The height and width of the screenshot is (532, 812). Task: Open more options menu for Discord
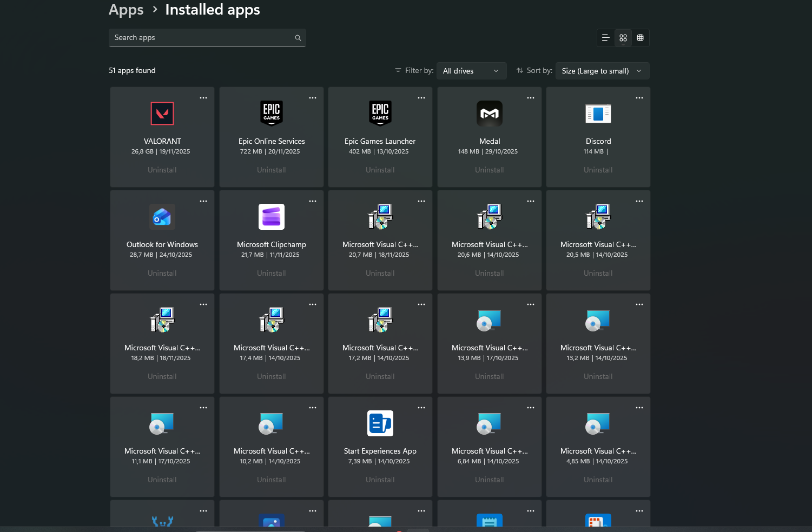[x=639, y=98]
